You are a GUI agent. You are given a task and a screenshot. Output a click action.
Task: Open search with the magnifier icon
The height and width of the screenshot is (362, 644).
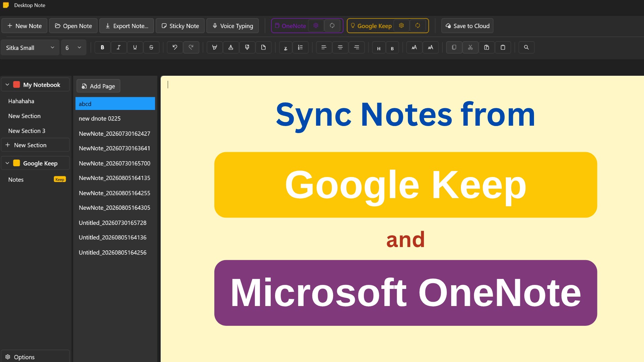click(526, 48)
